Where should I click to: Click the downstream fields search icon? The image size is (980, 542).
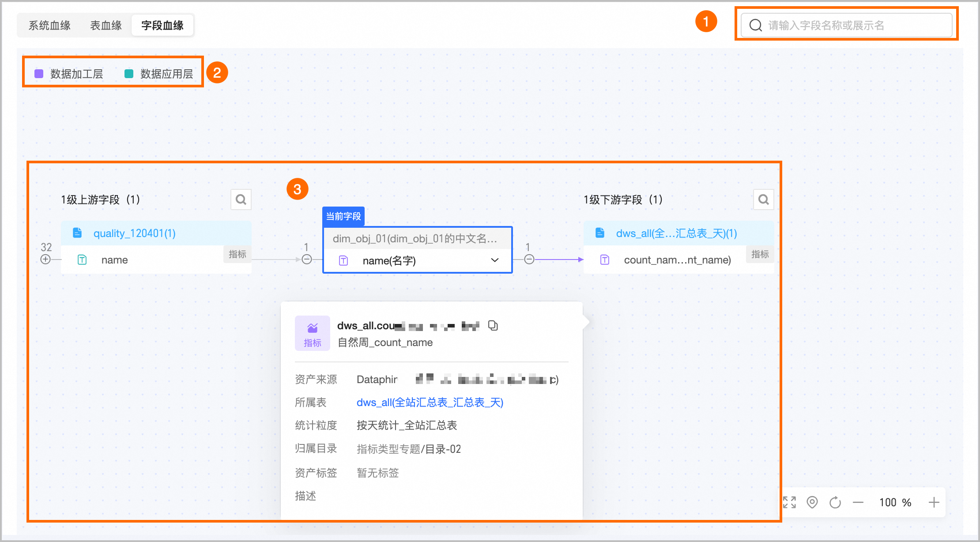click(763, 199)
